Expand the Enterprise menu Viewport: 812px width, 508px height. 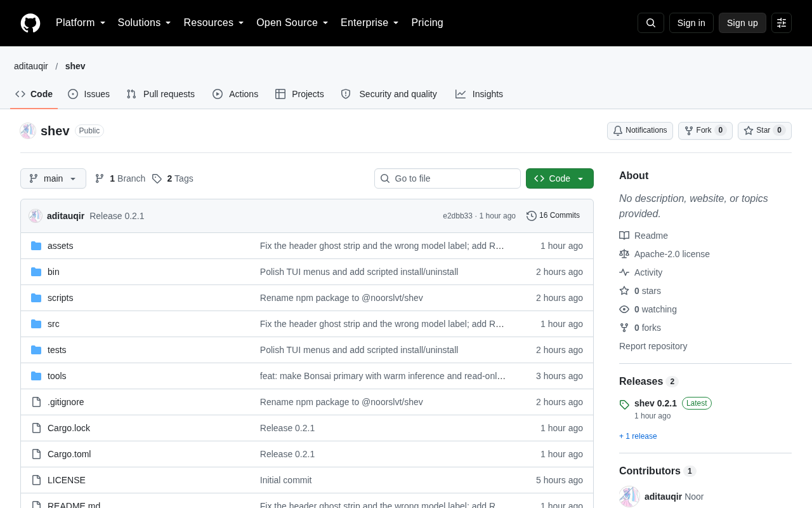coord(370,23)
